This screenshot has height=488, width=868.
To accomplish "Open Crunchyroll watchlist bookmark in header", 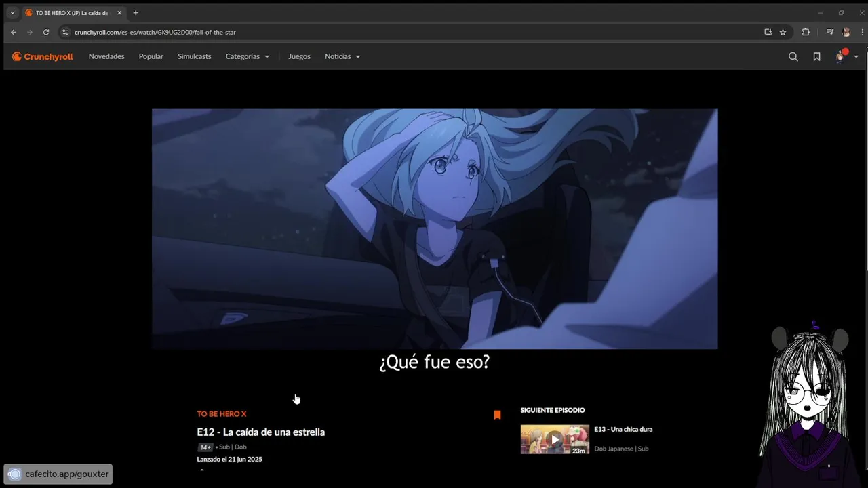I will (816, 57).
